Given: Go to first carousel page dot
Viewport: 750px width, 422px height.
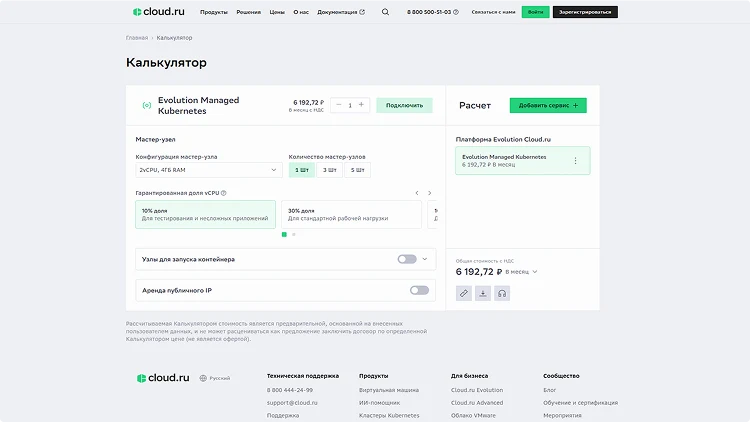Looking at the screenshot, I should pyautogui.click(x=284, y=234).
